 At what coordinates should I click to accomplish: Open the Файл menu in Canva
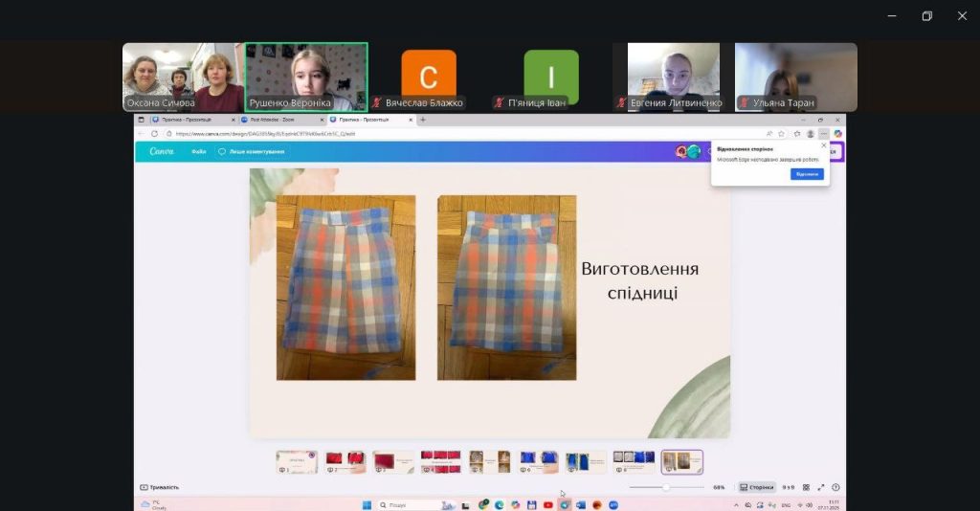pyautogui.click(x=198, y=151)
